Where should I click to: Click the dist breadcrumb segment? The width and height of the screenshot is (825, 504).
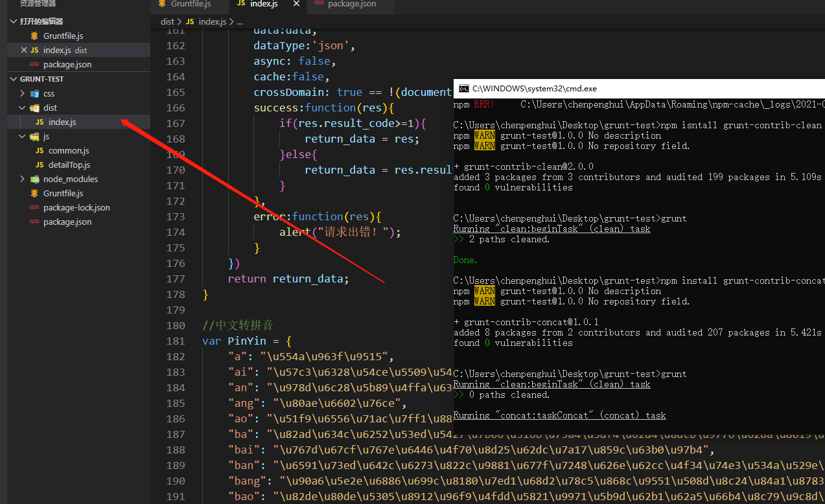coord(167,21)
